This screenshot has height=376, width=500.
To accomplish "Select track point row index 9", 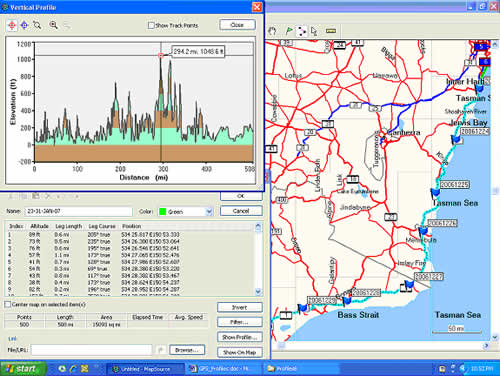I will (130, 289).
